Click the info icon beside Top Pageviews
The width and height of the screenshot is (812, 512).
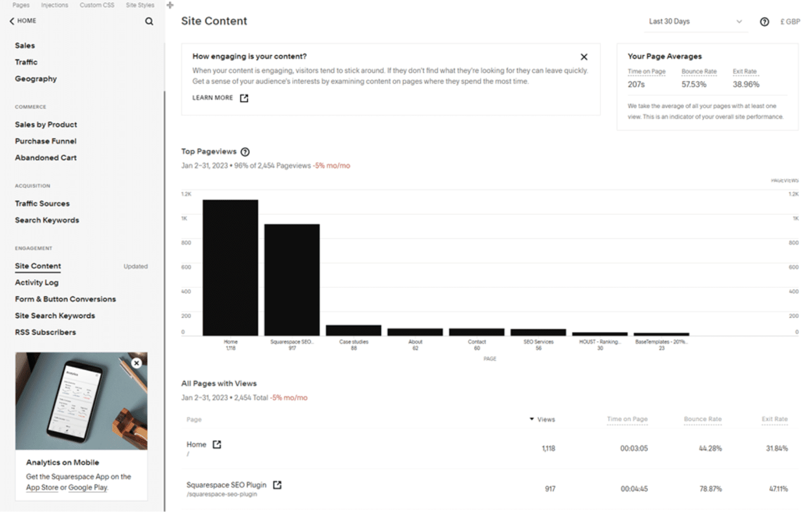(245, 152)
